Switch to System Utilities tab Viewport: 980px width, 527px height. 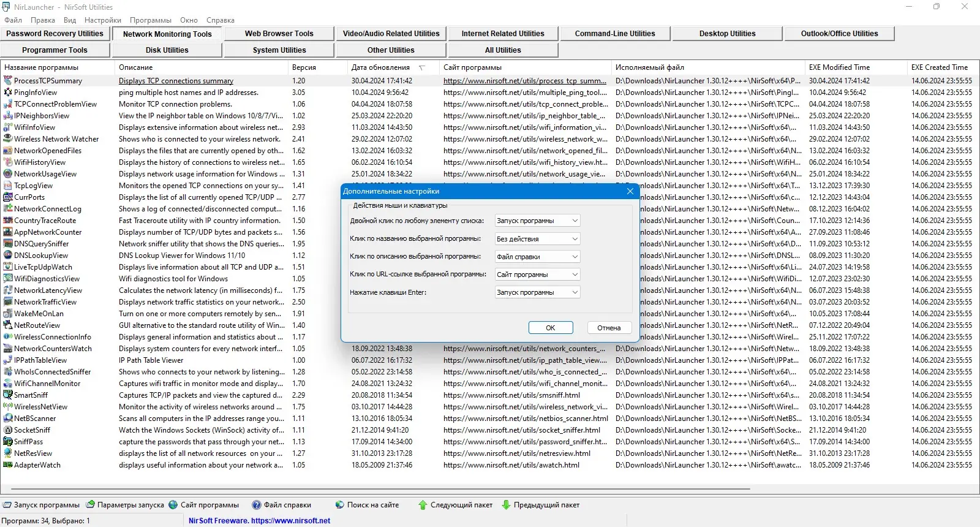(x=279, y=50)
